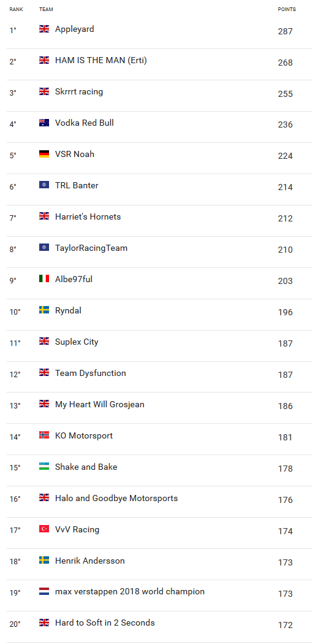Open the HAM IS THE MAN (Erti) team
This screenshot has width=312, height=644.
click(101, 60)
